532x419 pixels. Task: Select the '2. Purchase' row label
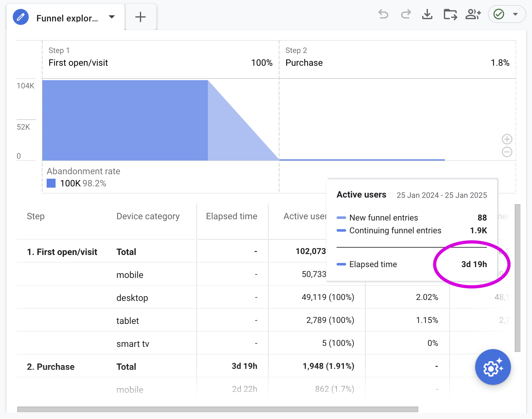[50, 367]
